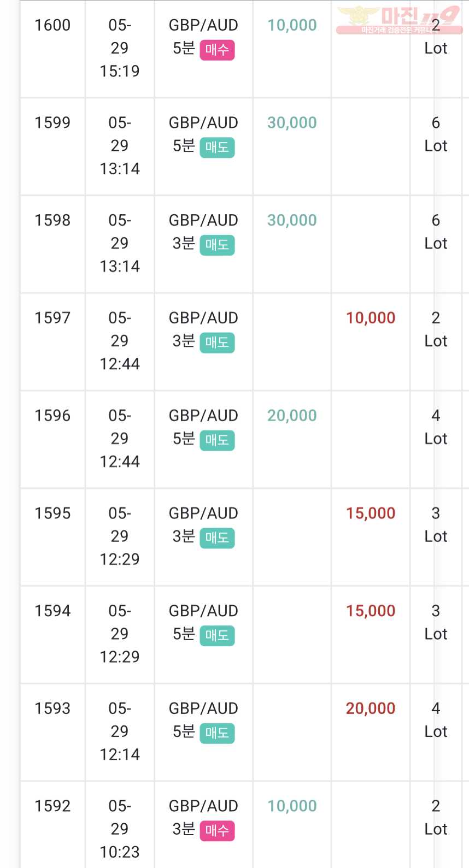This screenshot has height=868, width=469.
Task: Click the teal 매도 badge in row 1599
Action: click(217, 147)
